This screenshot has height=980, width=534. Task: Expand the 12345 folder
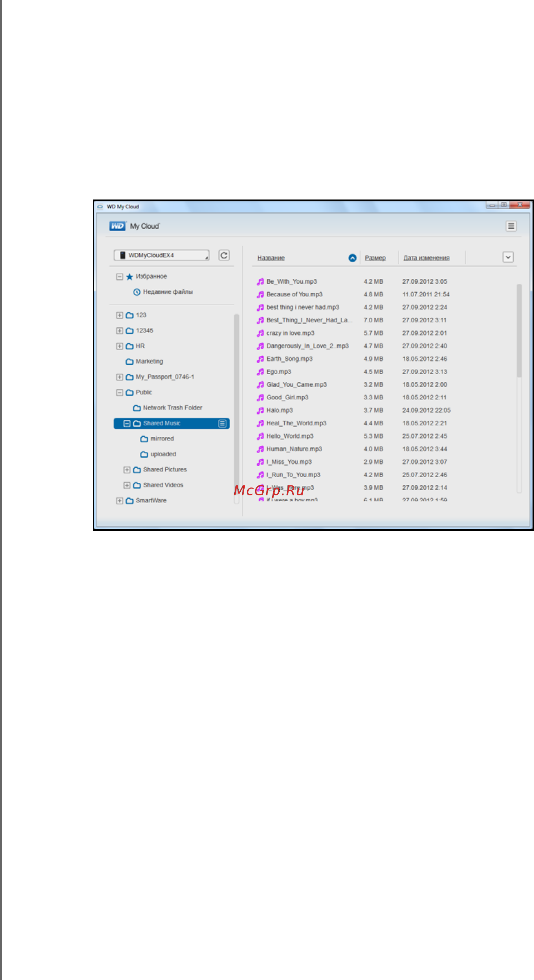119,330
